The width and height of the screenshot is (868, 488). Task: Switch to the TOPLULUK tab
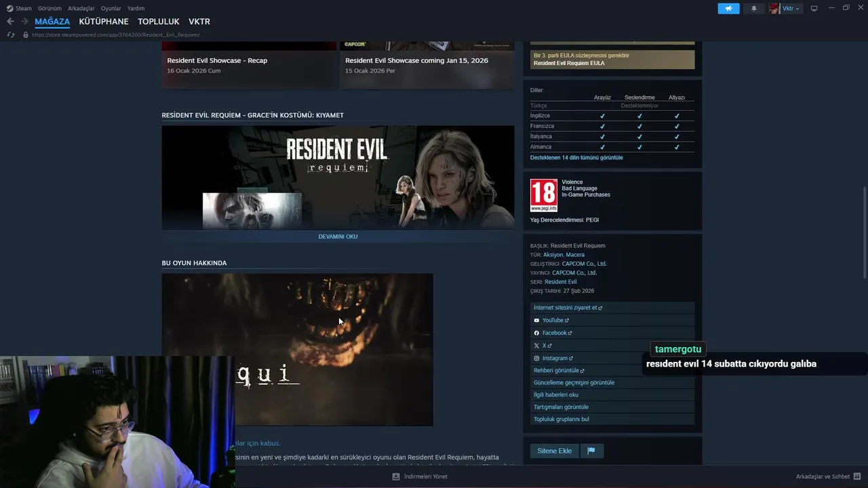tap(159, 22)
